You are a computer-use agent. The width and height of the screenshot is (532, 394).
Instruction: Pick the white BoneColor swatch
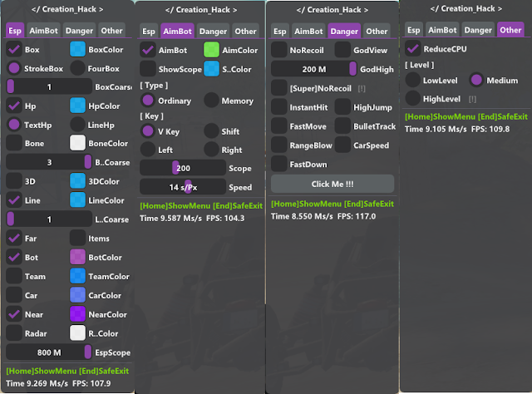click(77, 143)
